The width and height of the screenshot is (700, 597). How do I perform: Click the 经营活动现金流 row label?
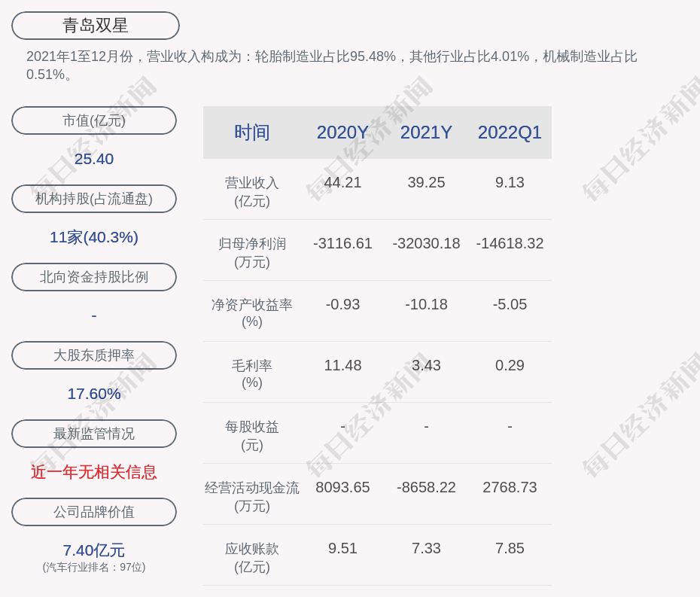pyautogui.click(x=252, y=496)
